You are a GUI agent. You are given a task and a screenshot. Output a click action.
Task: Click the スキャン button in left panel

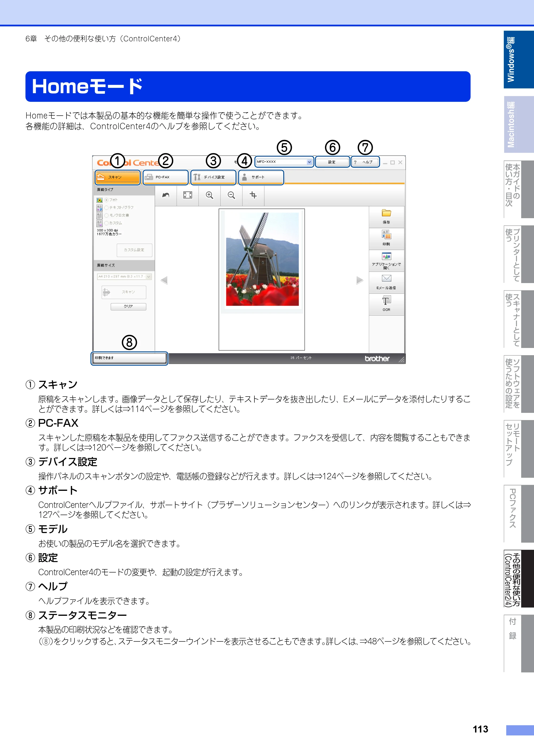pyautogui.click(x=124, y=292)
